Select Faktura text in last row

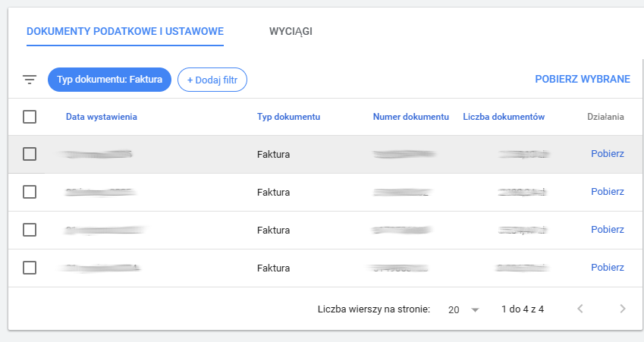(x=274, y=268)
